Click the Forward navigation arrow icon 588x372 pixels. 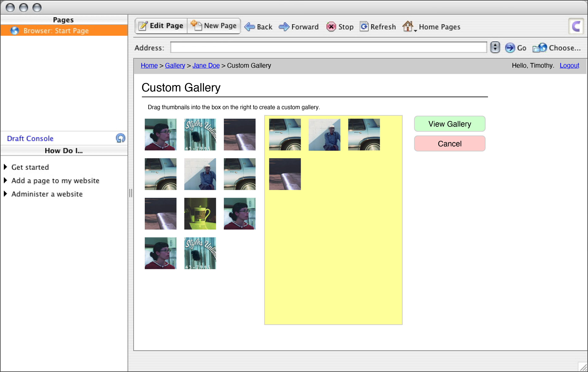[284, 27]
